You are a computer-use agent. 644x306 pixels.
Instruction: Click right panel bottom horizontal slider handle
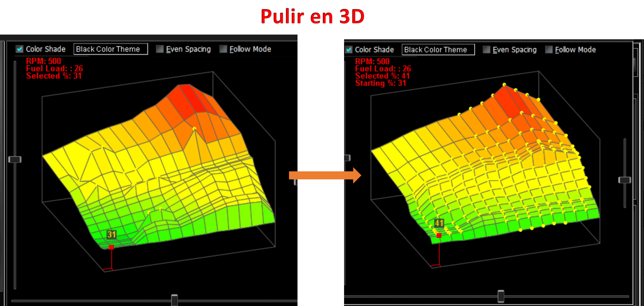click(x=501, y=296)
